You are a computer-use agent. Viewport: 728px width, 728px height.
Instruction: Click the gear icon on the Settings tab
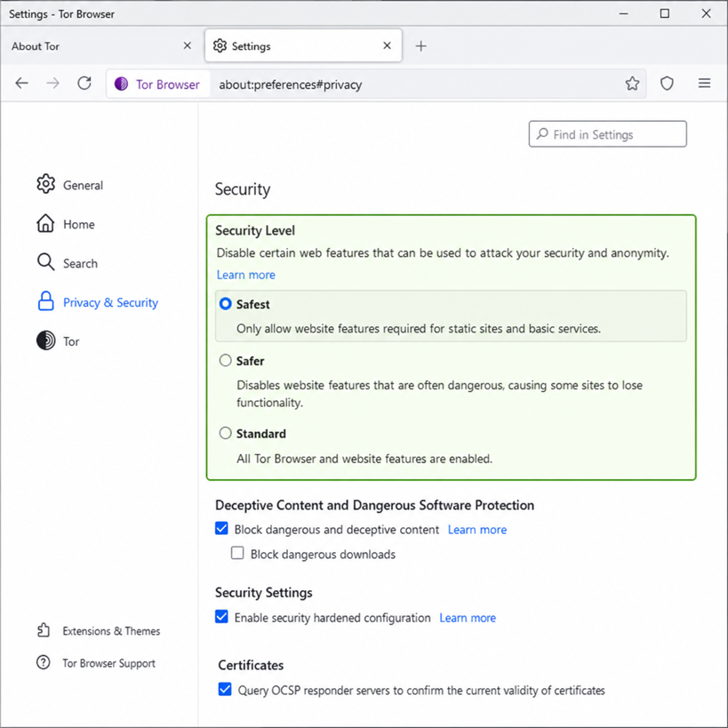(x=220, y=45)
